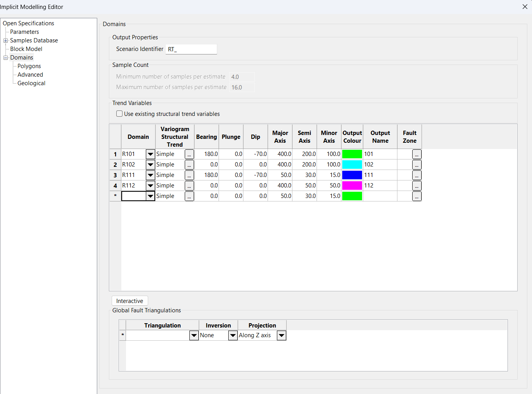The width and height of the screenshot is (532, 394).
Task: Select Parameters in the specifications tree
Action: point(24,32)
